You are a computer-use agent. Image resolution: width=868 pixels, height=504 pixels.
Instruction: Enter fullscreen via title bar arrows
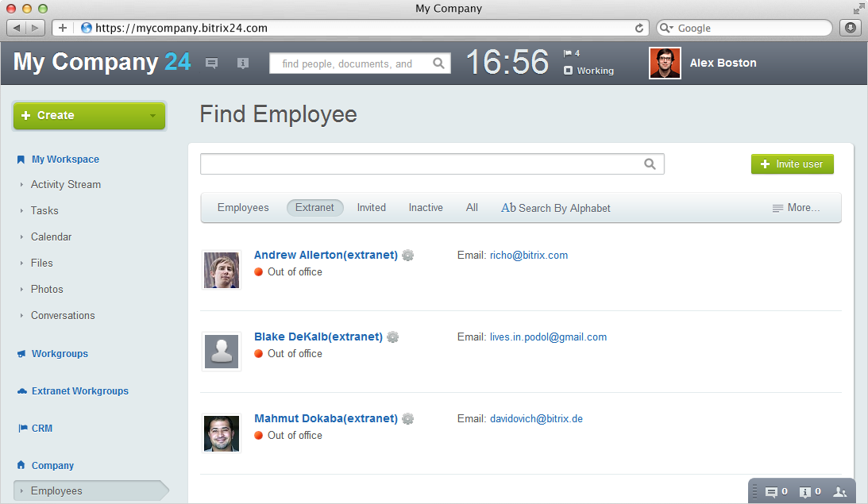point(858,8)
